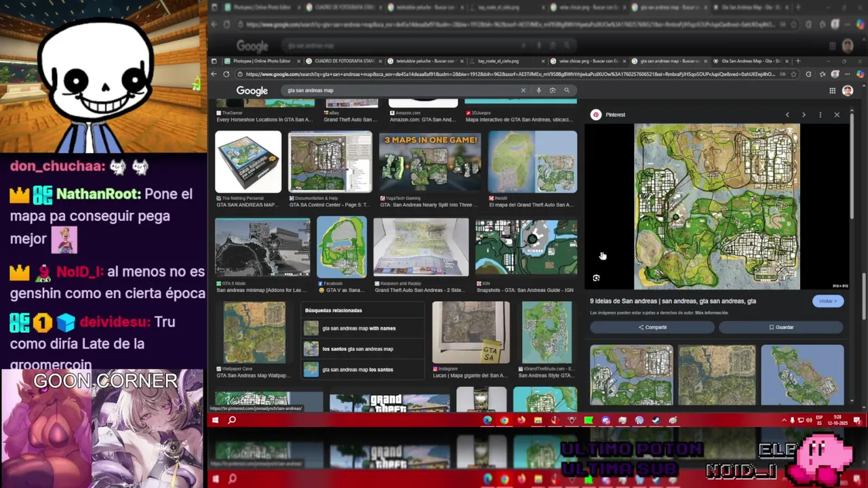Screen dimensions: 868x488
Task: Switch to Gta San Andreas Map last tab
Action: coord(749,61)
